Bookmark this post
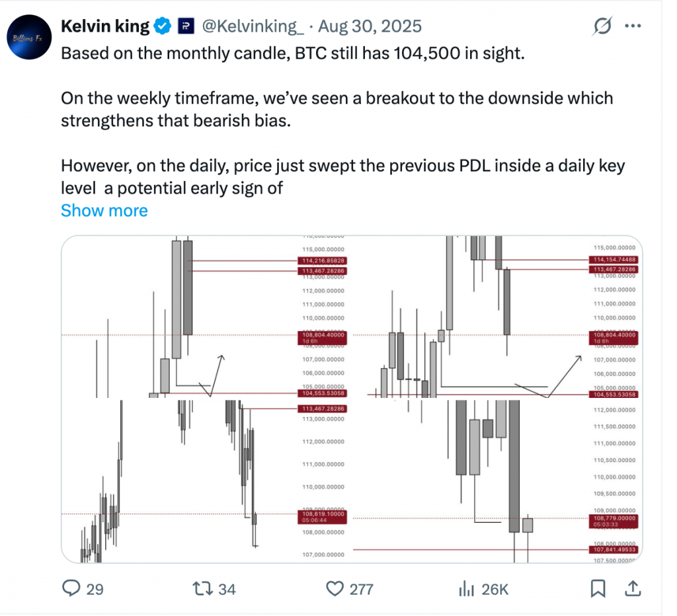 [x=598, y=588]
